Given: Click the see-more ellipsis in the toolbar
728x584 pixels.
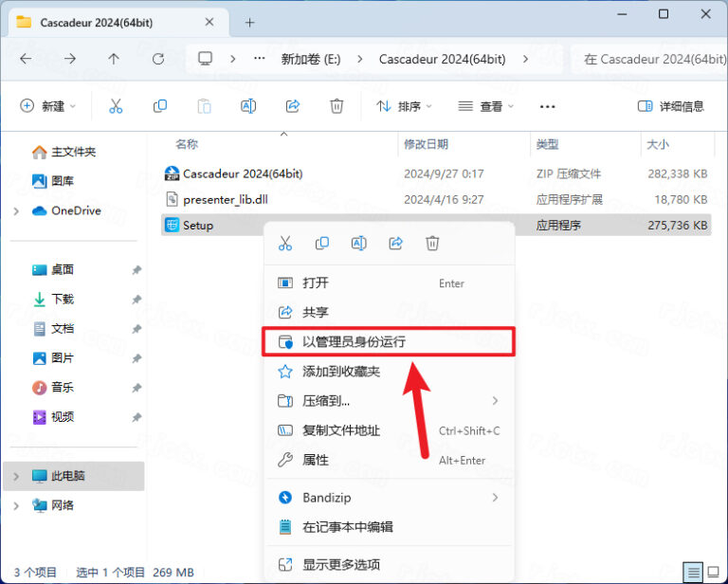Looking at the screenshot, I should click(x=547, y=106).
